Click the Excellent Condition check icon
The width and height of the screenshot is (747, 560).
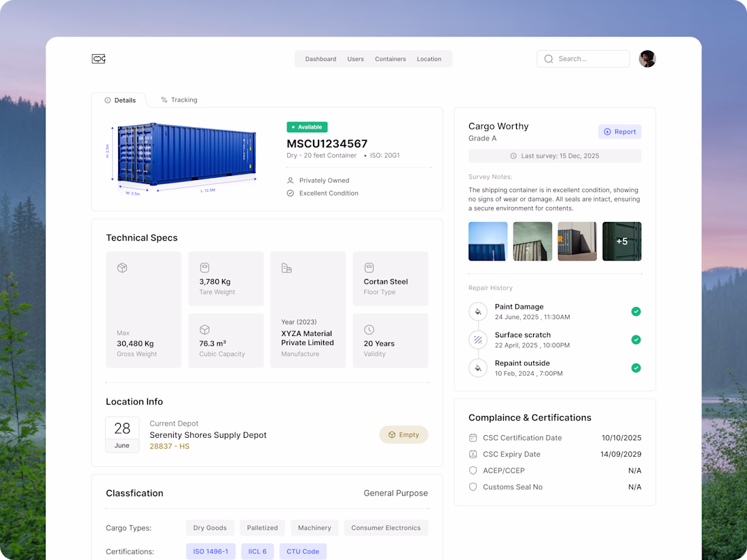point(290,193)
